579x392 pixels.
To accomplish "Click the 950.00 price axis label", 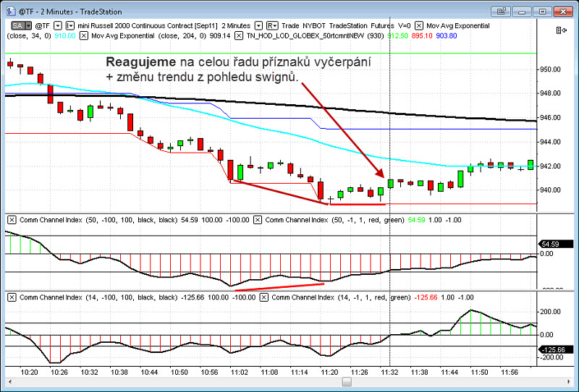I will point(550,69).
